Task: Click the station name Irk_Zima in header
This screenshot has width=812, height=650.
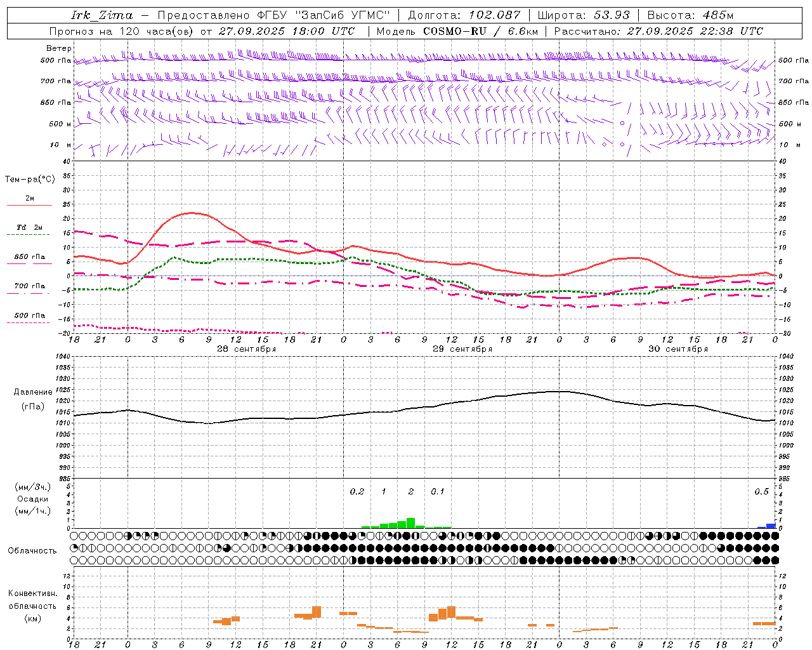Action: point(102,15)
